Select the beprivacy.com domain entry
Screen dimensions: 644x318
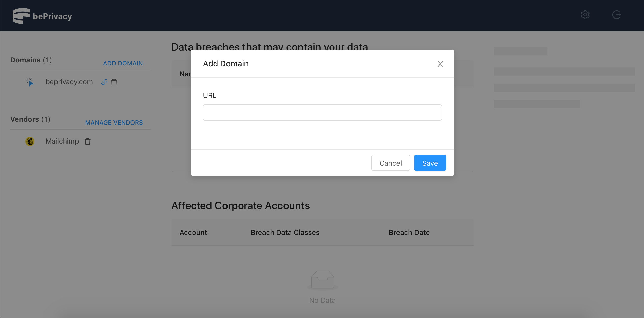[69, 82]
